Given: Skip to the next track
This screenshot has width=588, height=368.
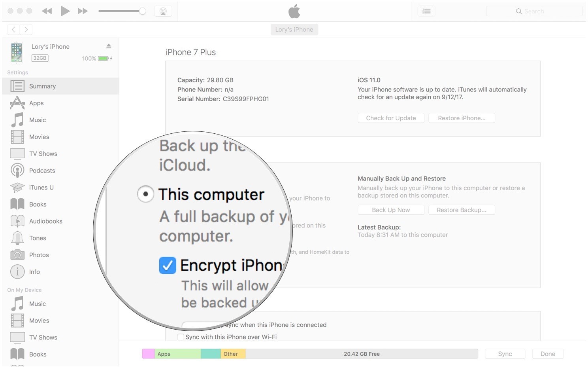Looking at the screenshot, I should (x=83, y=11).
